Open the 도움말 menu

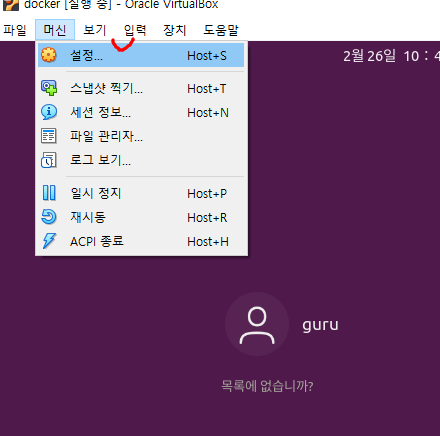(x=221, y=30)
